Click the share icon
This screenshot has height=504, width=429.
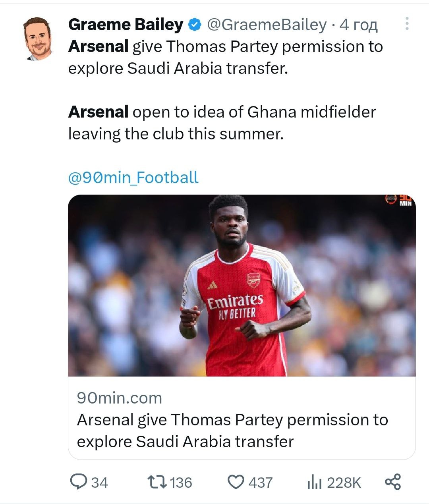pos(393,482)
